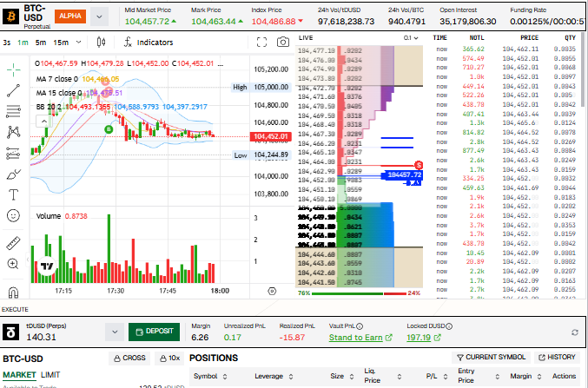Screen dimensions: 588x388
Task: Open the 197.19 Locked DUSD link
Action: pyautogui.click(x=424, y=338)
